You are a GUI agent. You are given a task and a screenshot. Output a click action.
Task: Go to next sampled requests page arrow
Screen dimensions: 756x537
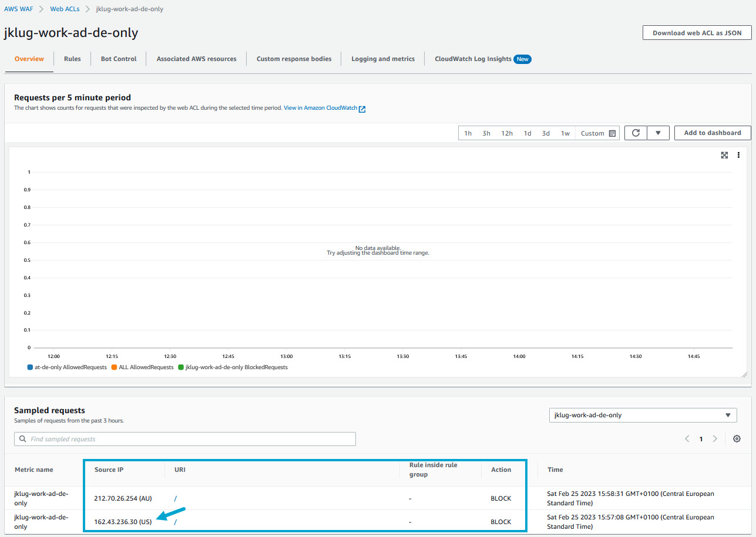[715, 438]
